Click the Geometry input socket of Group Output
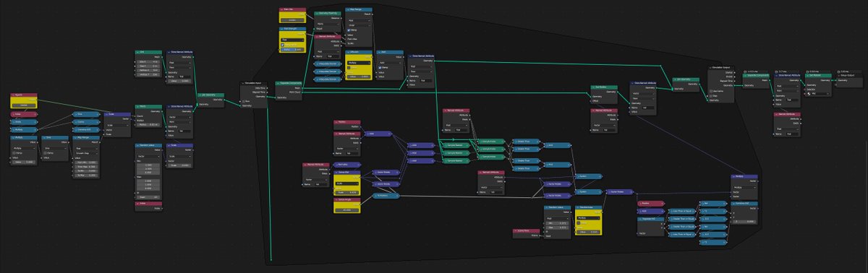 [x=836, y=80]
